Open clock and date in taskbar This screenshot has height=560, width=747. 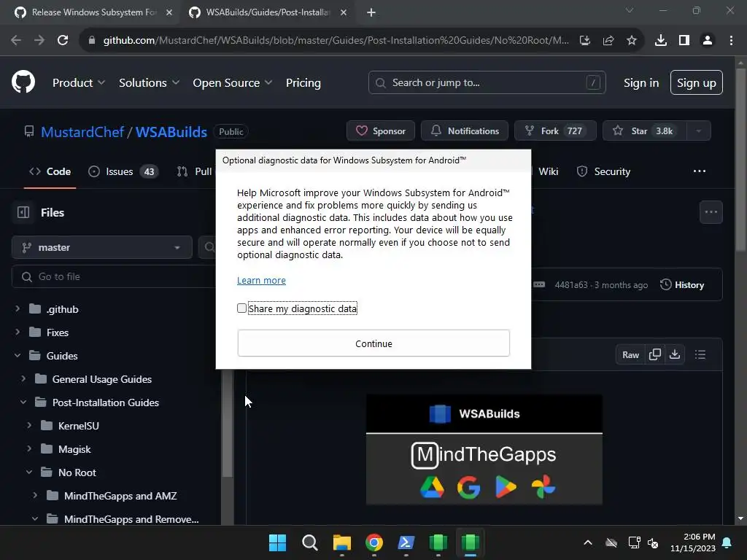693,542
